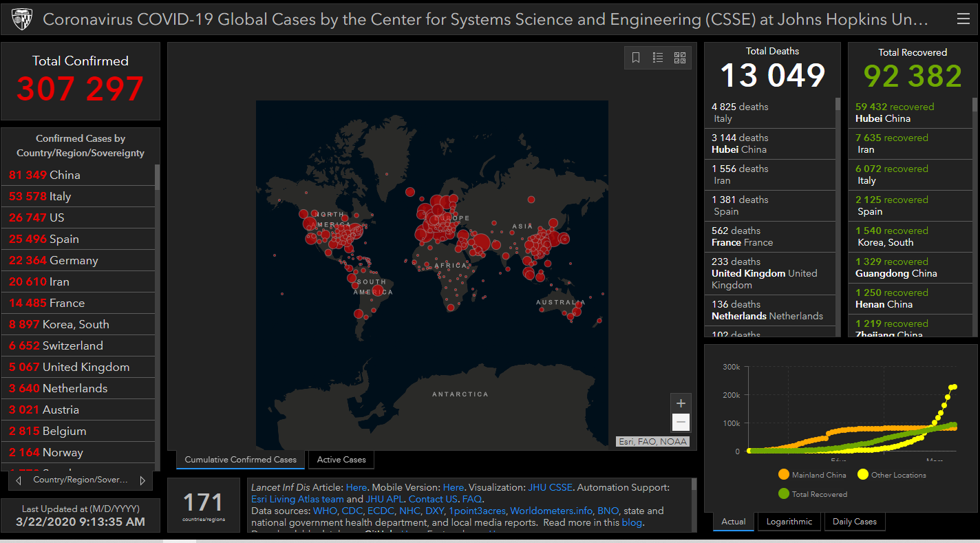The height and width of the screenshot is (543, 980).
Task: Click the Contact US link
Action: pyautogui.click(x=433, y=499)
